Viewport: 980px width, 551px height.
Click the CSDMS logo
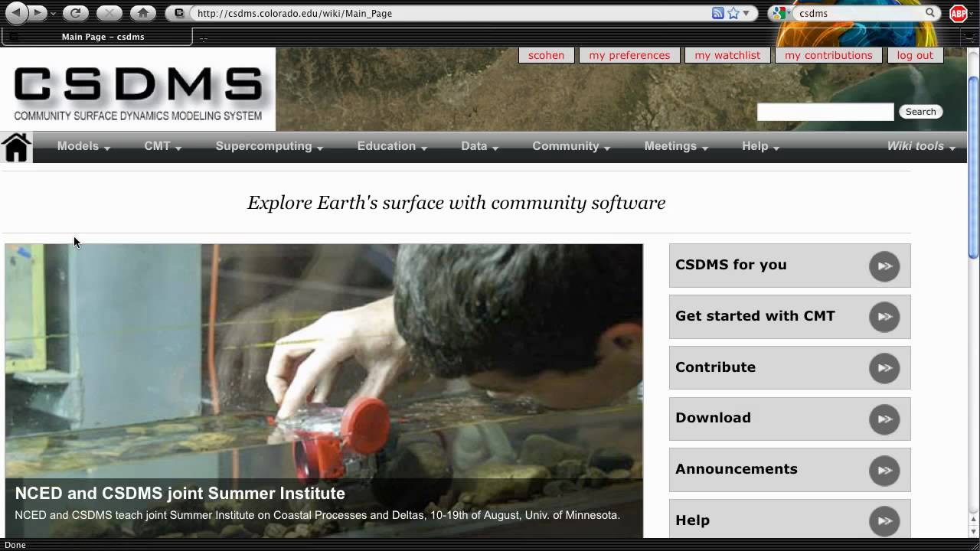point(139,93)
